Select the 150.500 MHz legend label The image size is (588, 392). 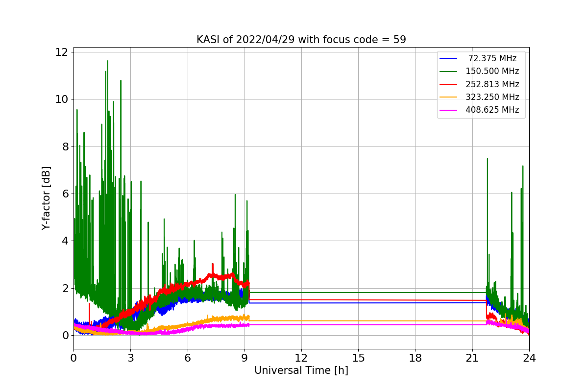pos(492,71)
